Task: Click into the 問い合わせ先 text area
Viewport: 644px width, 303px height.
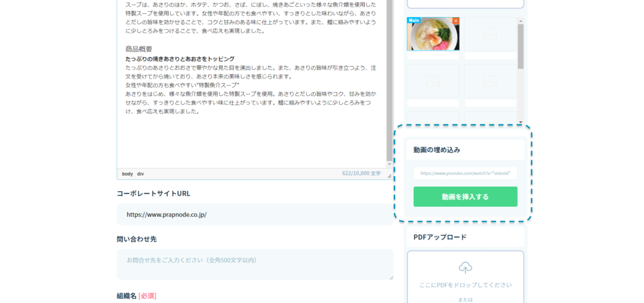Action: tap(255, 264)
